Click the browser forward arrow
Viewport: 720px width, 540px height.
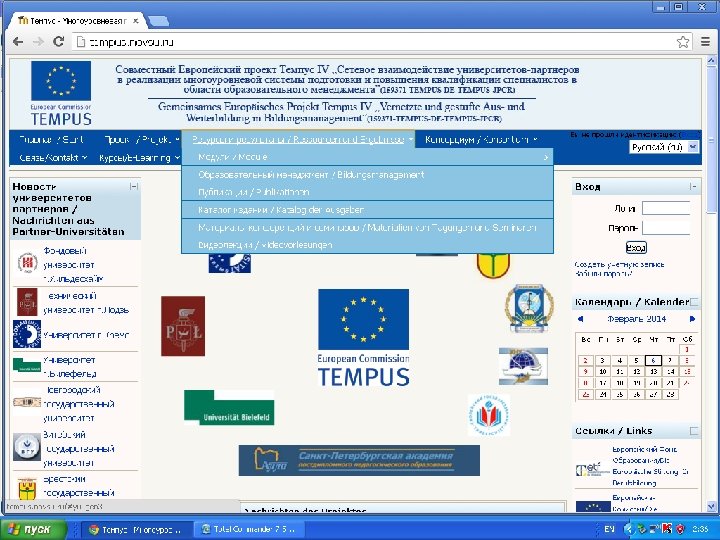38,42
